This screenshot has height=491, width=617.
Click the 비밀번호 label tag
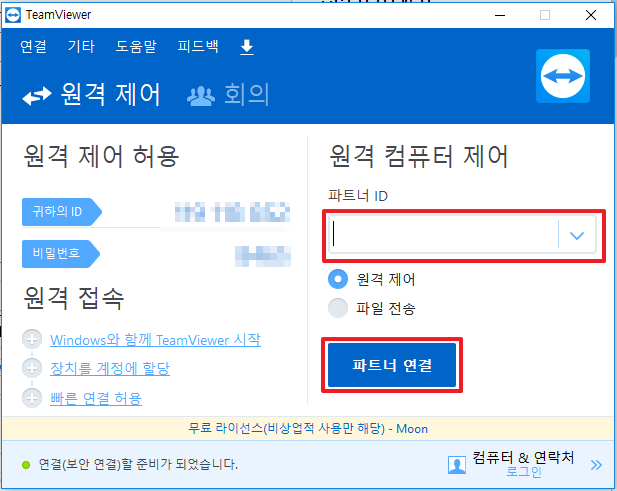click(x=61, y=254)
